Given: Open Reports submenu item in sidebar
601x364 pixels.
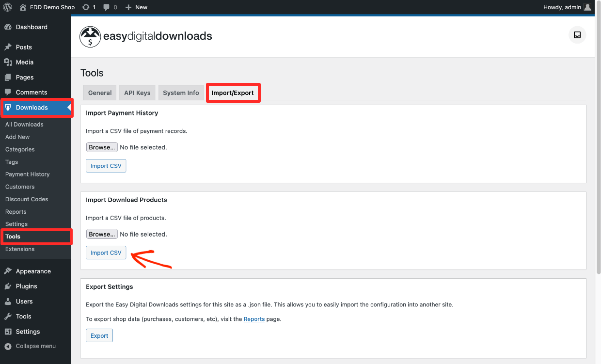Looking at the screenshot, I should tap(16, 212).
